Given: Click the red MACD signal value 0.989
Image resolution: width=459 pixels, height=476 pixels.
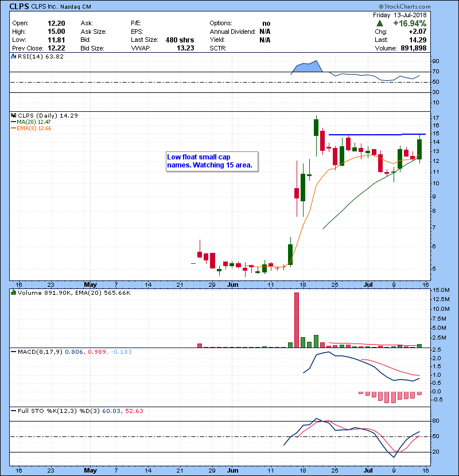Looking at the screenshot, I should tap(97, 352).
